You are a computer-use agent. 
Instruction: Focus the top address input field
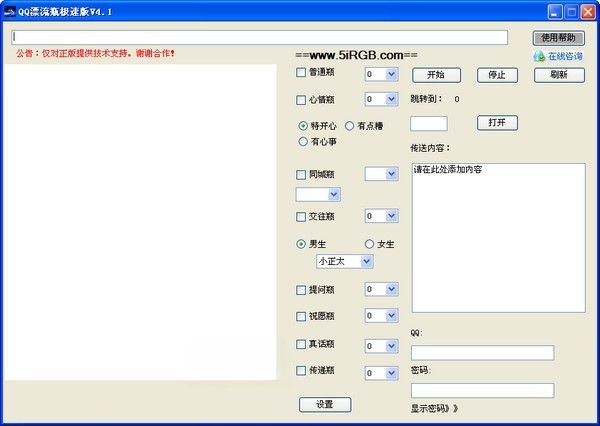[x=259, y=38]
